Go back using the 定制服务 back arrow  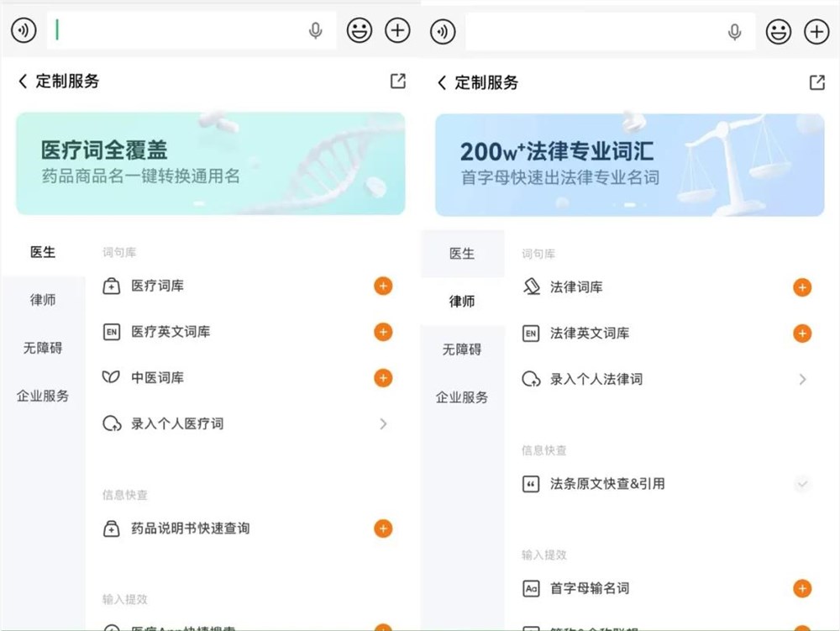tap(21, 82)
